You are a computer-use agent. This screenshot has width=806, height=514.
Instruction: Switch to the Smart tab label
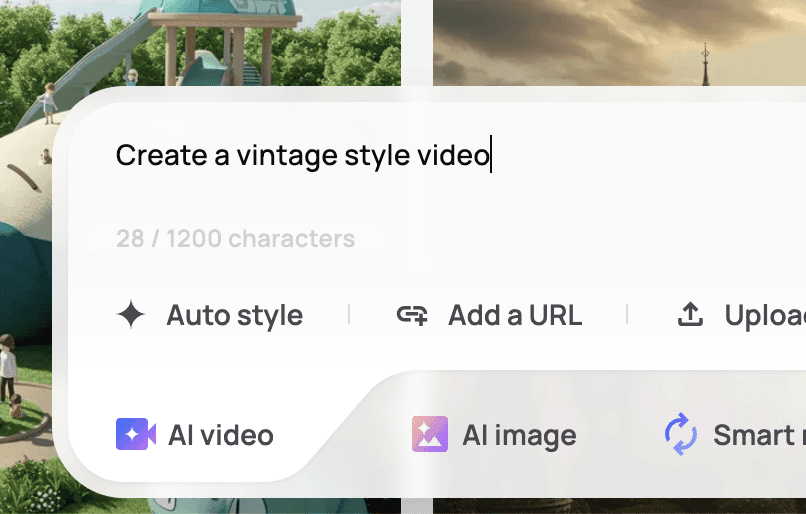(x=759, y=435)
